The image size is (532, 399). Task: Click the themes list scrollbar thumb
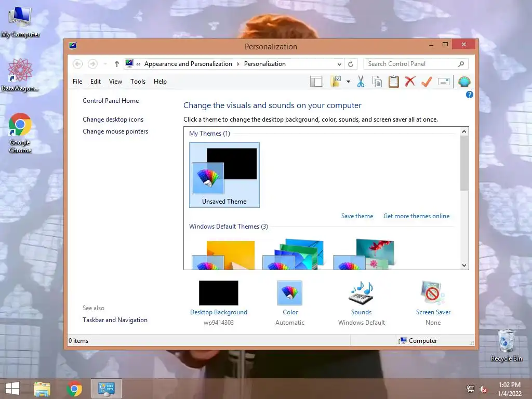pyautogui.click(x=464, y=163)
